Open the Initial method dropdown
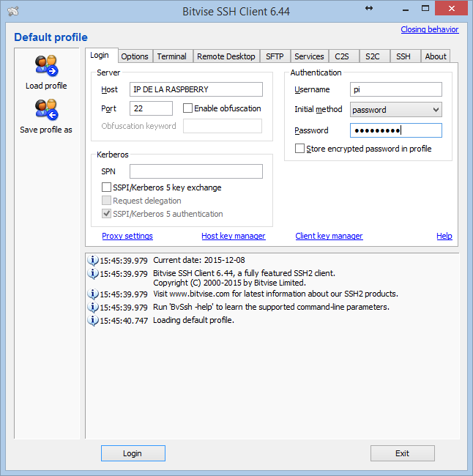The image size is (473, 476). [x=396, y=110]
